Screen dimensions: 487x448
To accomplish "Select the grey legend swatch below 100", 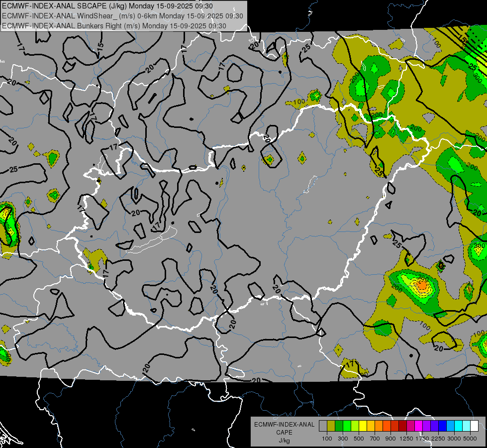I will click(x=323, y=426).
